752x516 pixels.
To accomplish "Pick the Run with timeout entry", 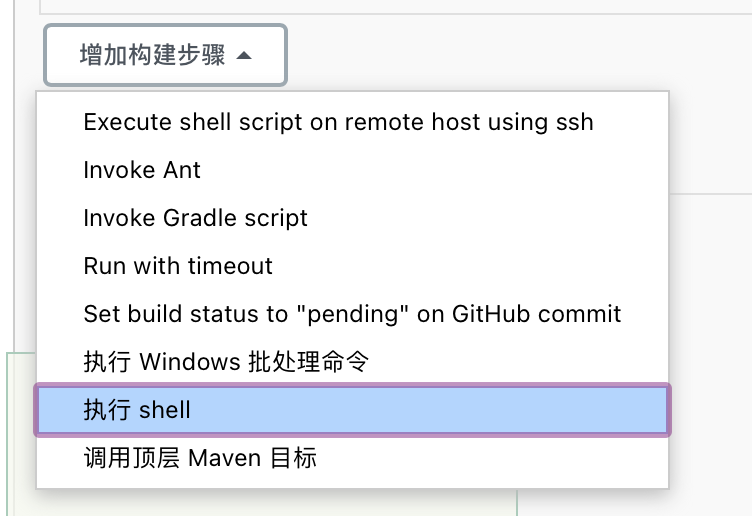I will click(x=352, y=266).
